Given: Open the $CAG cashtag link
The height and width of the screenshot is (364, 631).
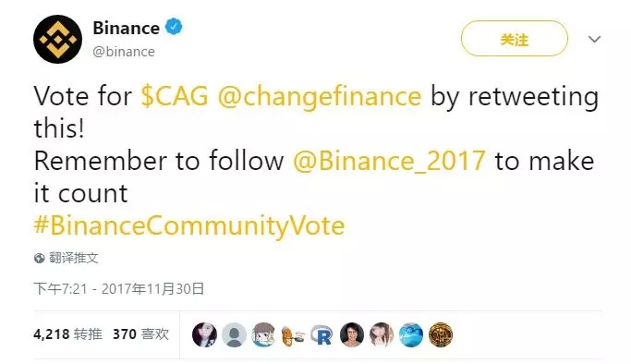Looking at the screenshot, I should pos(175,96).
